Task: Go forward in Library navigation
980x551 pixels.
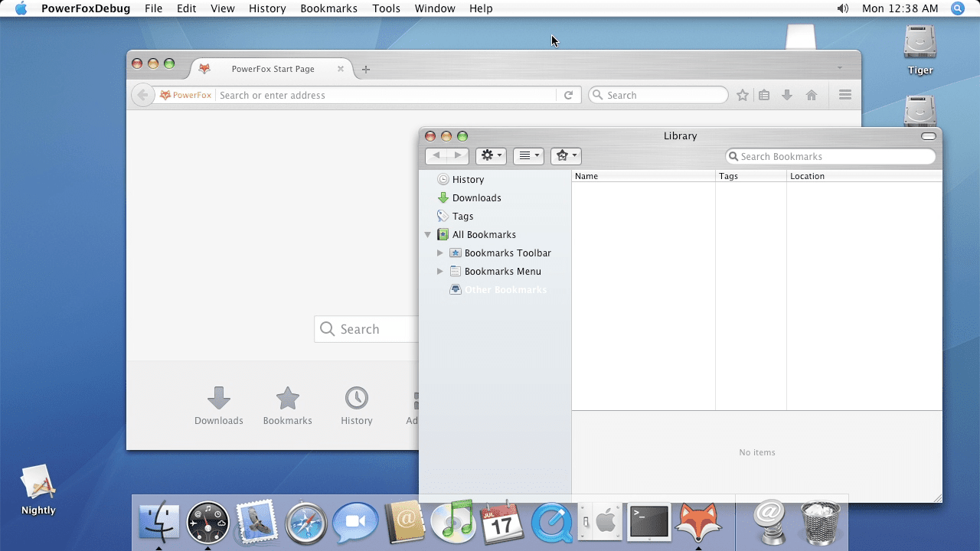Action: click(x=459, y=156)
